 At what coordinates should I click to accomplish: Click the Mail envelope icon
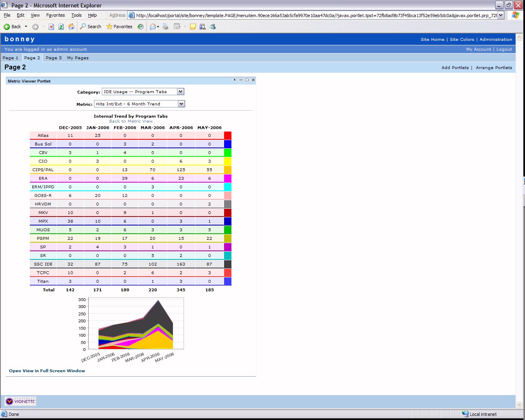coord(153,27)
